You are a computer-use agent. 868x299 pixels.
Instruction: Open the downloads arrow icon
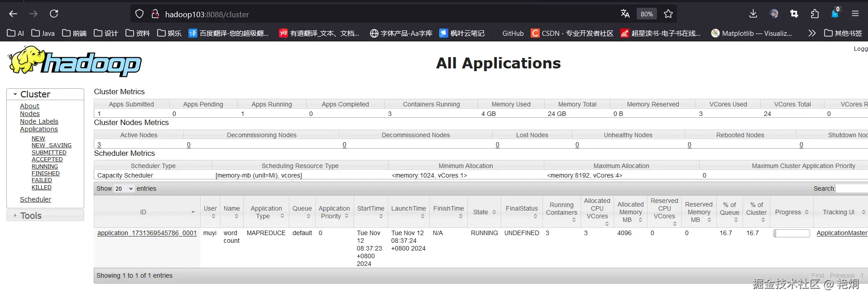coord(753,14)
